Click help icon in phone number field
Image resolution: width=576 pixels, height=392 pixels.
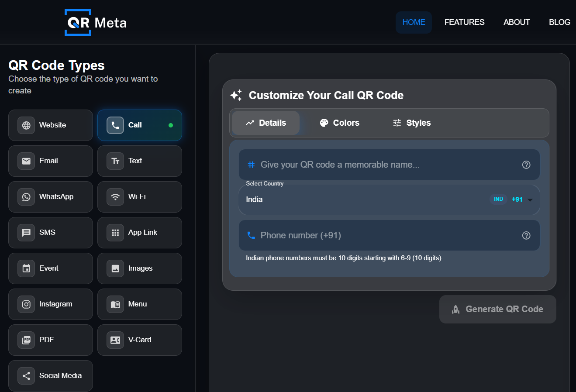click(526, 235)
